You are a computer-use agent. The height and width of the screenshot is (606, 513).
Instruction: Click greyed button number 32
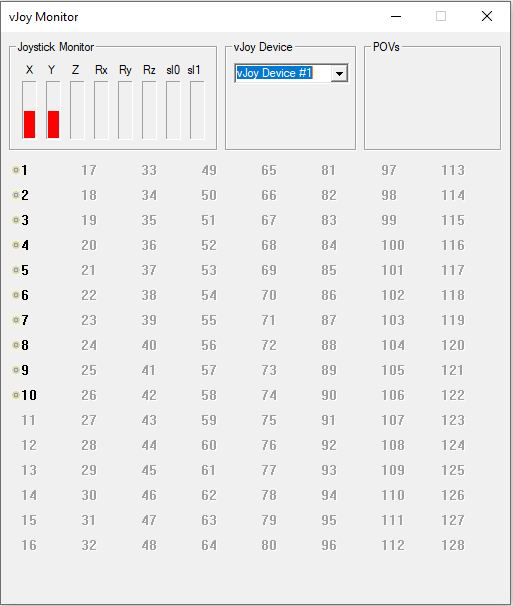click(x=89, y=545)
